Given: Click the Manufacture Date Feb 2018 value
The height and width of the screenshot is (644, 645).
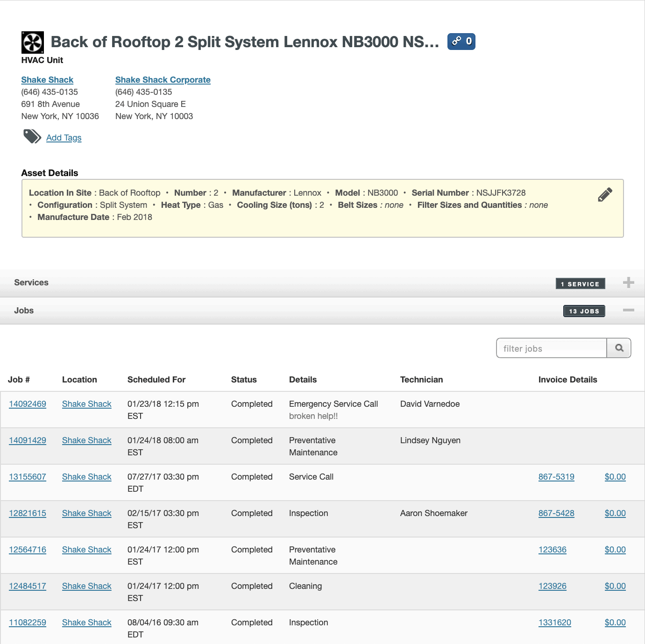Looking at the screenshot, I should point(135,217).
